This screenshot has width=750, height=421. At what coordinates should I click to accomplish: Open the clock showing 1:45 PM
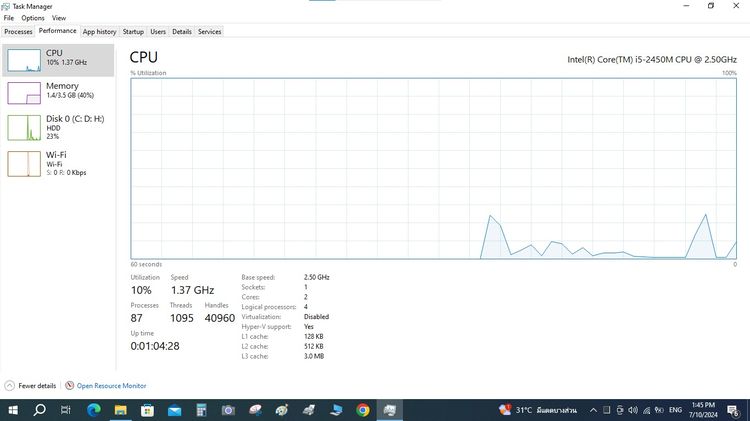coord(703,410)
